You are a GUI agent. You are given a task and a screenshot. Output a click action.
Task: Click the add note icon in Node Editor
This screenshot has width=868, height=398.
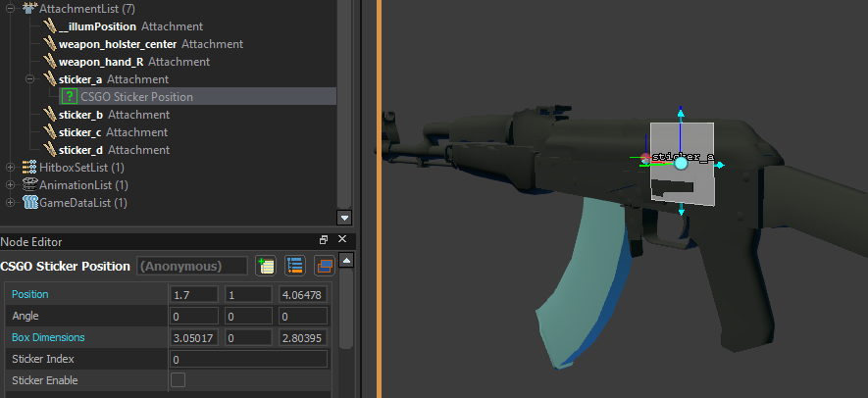tap(265, 266)
